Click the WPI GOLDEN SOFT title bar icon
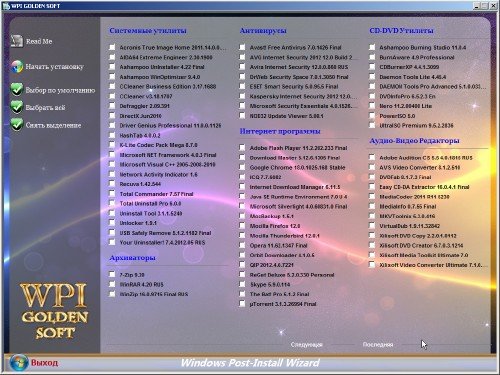The image size is (500, 375). click(6, 6)
